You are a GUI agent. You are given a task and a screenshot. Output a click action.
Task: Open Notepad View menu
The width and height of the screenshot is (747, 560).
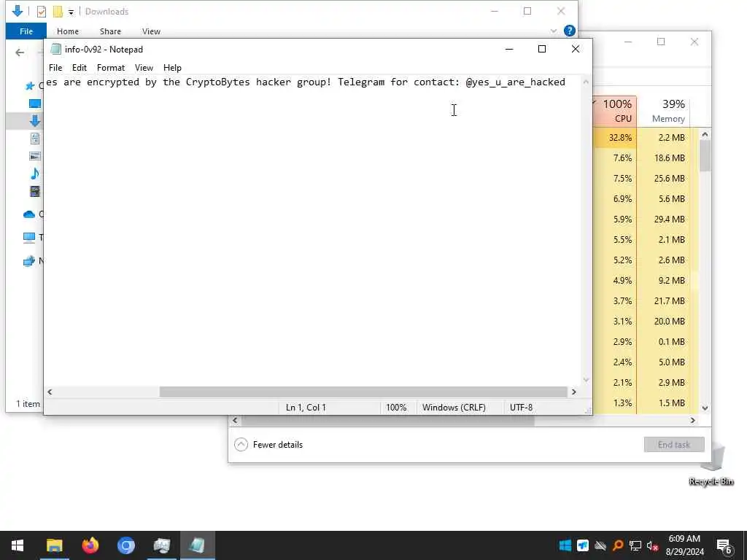point(144,68)
